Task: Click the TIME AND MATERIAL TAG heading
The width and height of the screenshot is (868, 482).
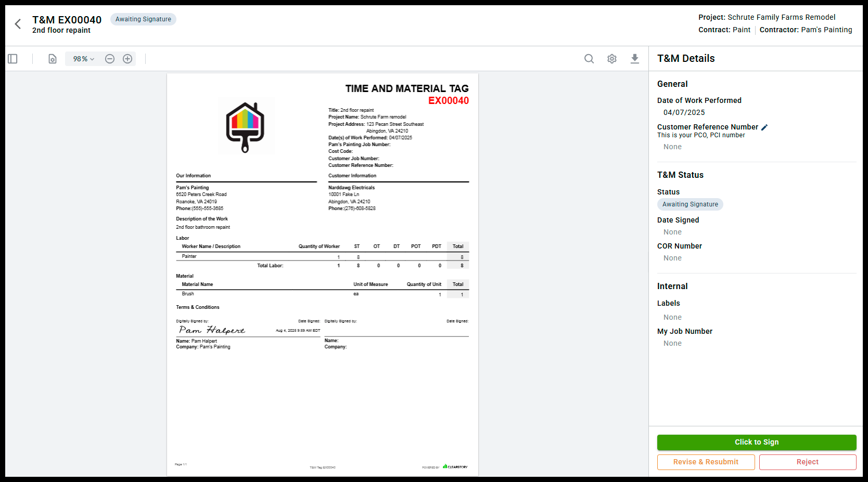Action: [407, 88]
